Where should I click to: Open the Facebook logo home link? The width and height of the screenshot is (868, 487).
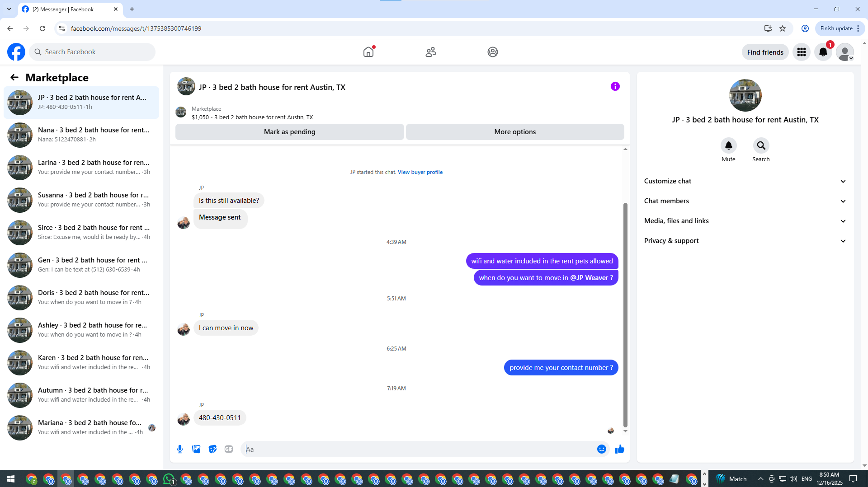point(16,52)
